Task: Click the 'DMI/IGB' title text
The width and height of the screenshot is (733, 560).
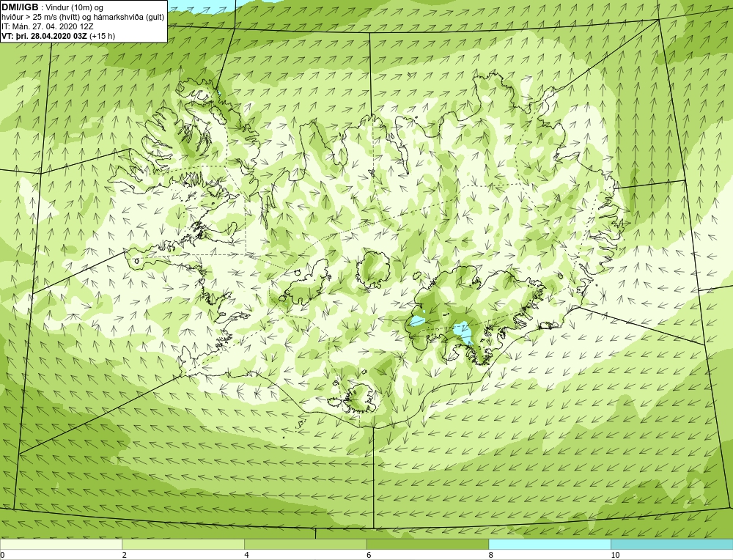Action: coord(20,7)
